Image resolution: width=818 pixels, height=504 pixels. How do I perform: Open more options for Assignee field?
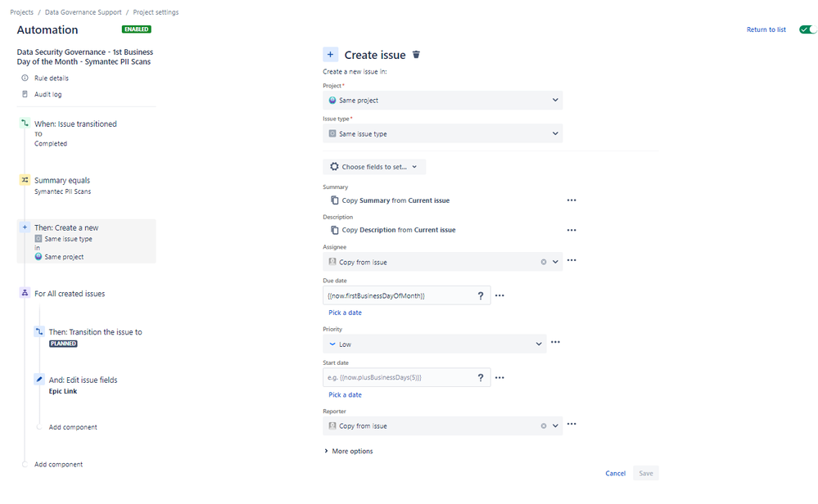coord(572,260)
